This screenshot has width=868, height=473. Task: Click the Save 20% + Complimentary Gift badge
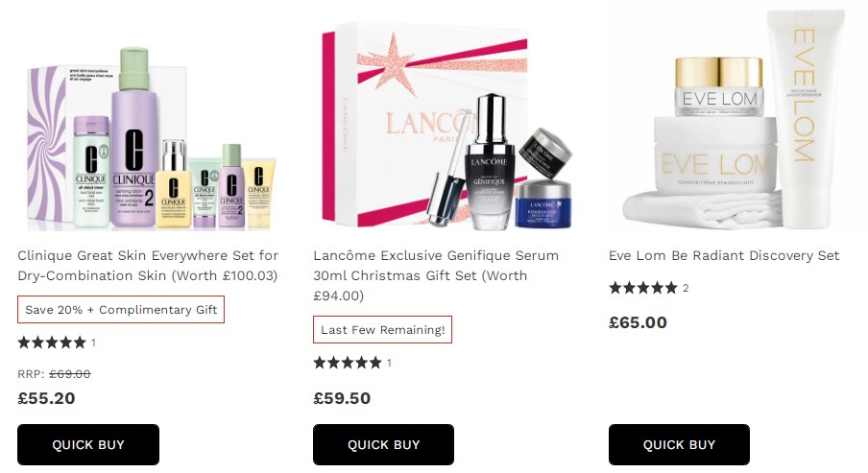coord(121,310)
